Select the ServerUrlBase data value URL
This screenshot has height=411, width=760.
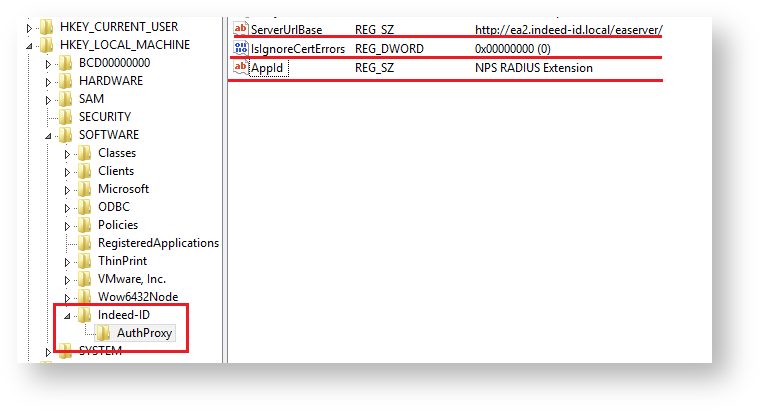tap(568, 29)
